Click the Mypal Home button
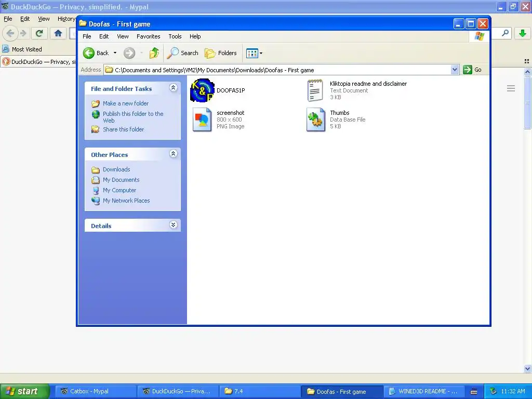The image size is (532, 399). pos(58,33)
